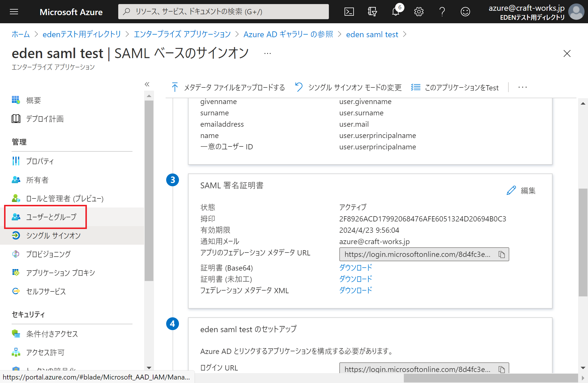Click このアプリケーションをTest
This screenshot has height=383, width=588.
pyautogui.click(x=455, y=87)
